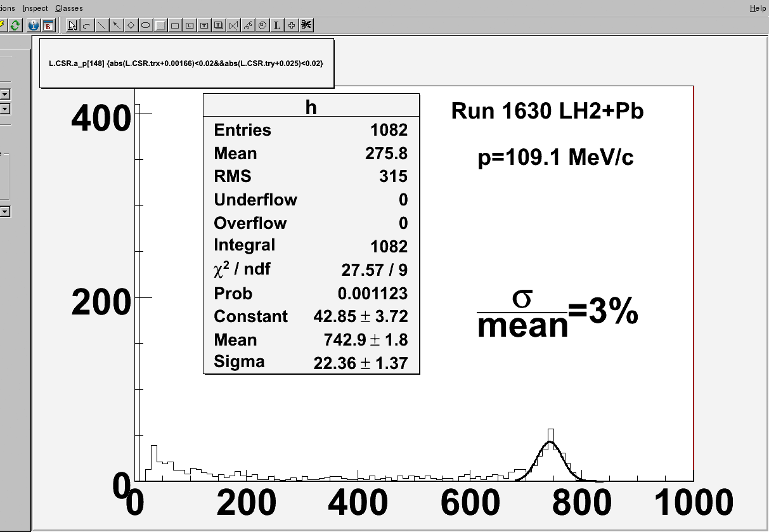The image size is (769, 532).
Task: Click the x-axis label 1000
Action: [x=694, y=503]
